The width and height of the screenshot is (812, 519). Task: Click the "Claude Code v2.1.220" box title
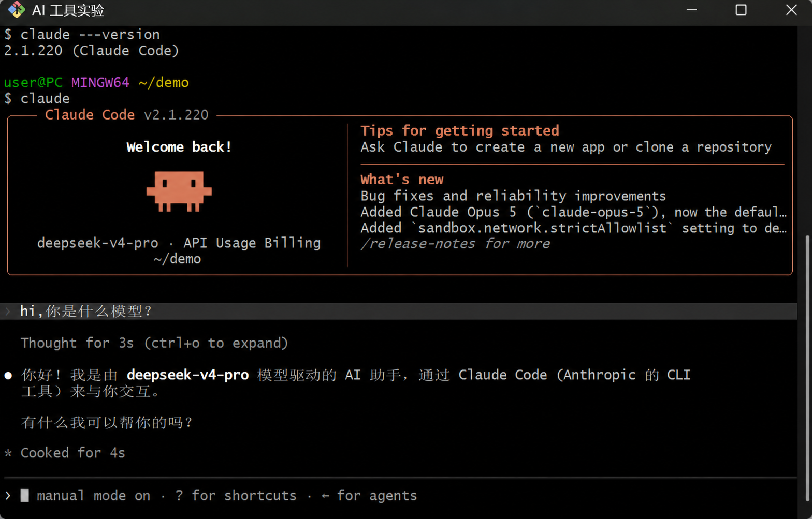point(127,115)
